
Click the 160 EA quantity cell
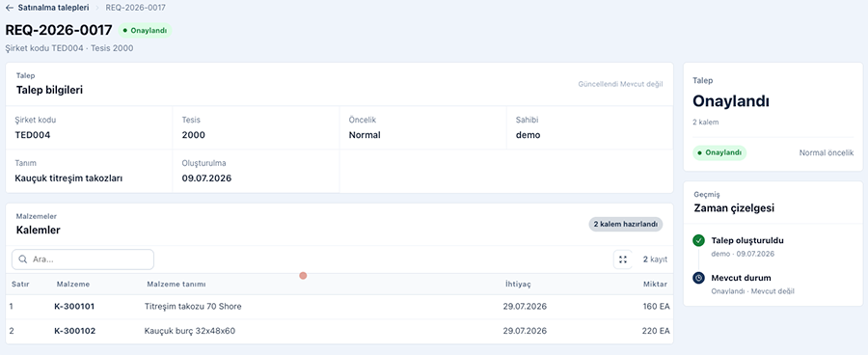(x=657, y=306)
